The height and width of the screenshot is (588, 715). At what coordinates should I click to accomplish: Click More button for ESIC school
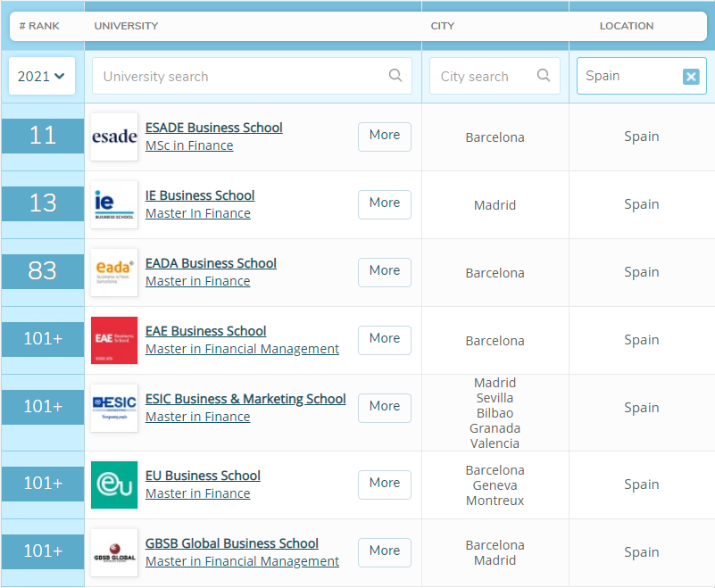tap(385, 409)
